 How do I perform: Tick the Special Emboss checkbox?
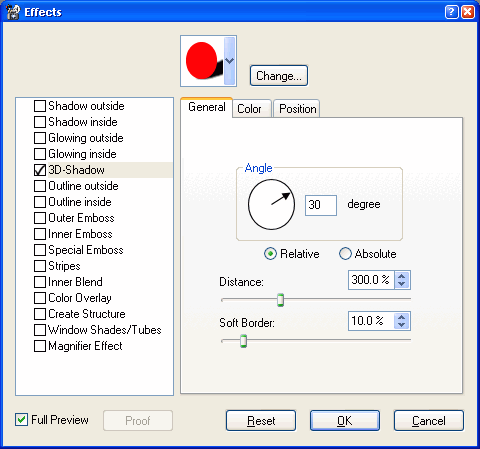[40, 250]
